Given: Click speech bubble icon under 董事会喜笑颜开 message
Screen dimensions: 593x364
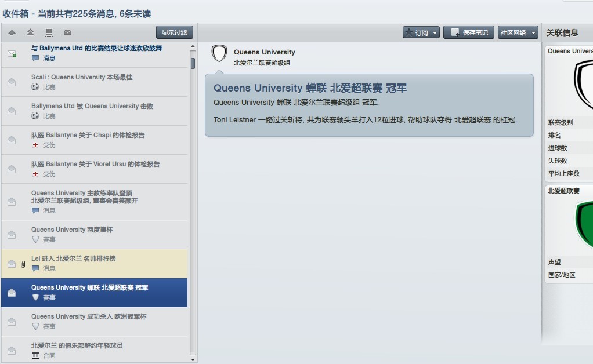Looking at the screenshot, I should pos(35,210).
